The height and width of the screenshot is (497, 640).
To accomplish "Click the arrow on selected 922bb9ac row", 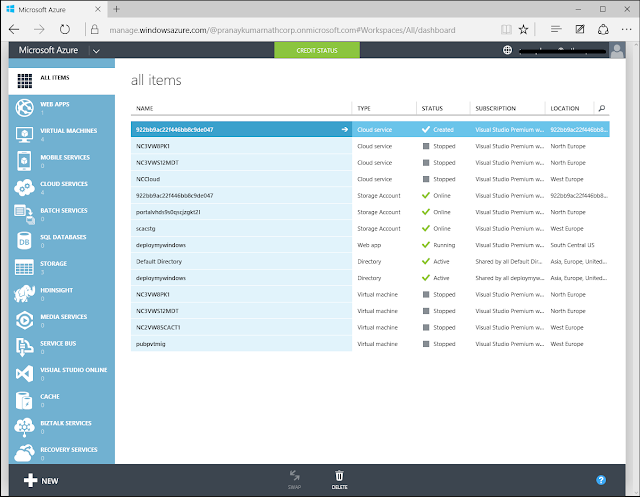I will 344,129.
